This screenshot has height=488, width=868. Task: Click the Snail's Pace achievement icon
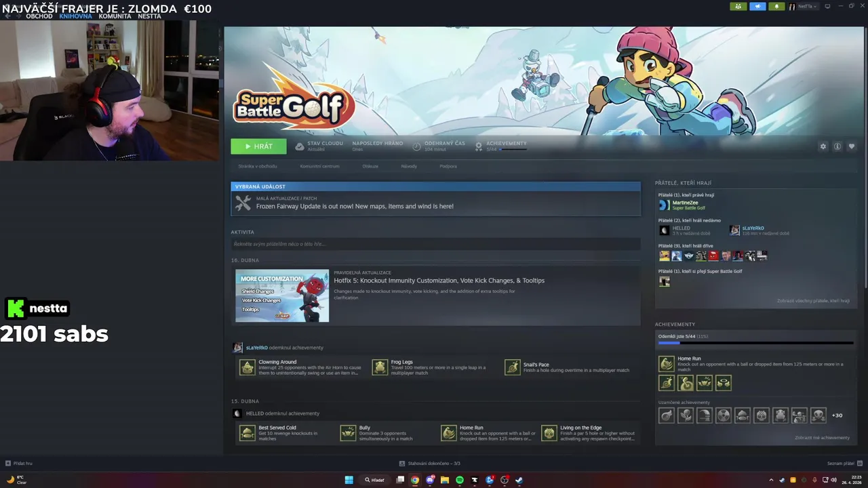(x=513, y=367)
